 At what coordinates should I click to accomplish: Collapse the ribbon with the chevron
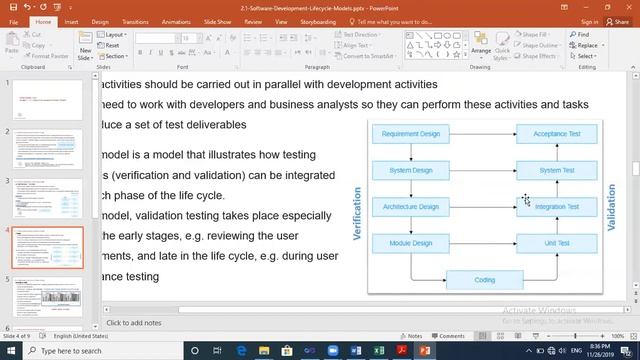pyautogui.click(x=633, y=67)
